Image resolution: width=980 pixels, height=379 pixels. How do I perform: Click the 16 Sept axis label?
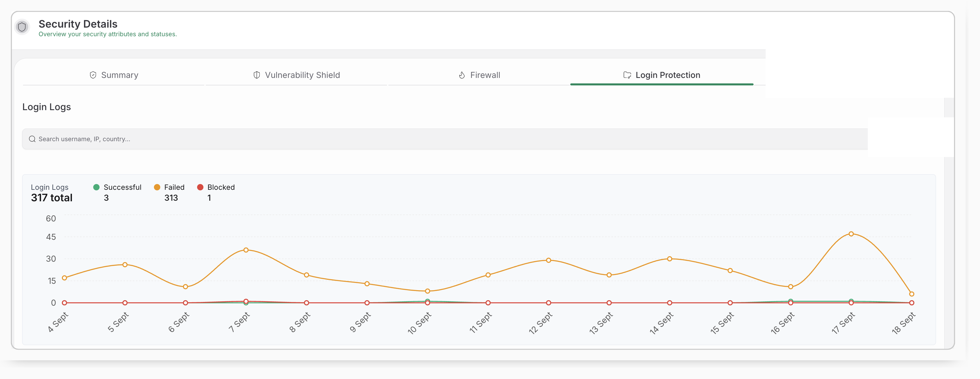pyautogui.click(x=783, y=323)
